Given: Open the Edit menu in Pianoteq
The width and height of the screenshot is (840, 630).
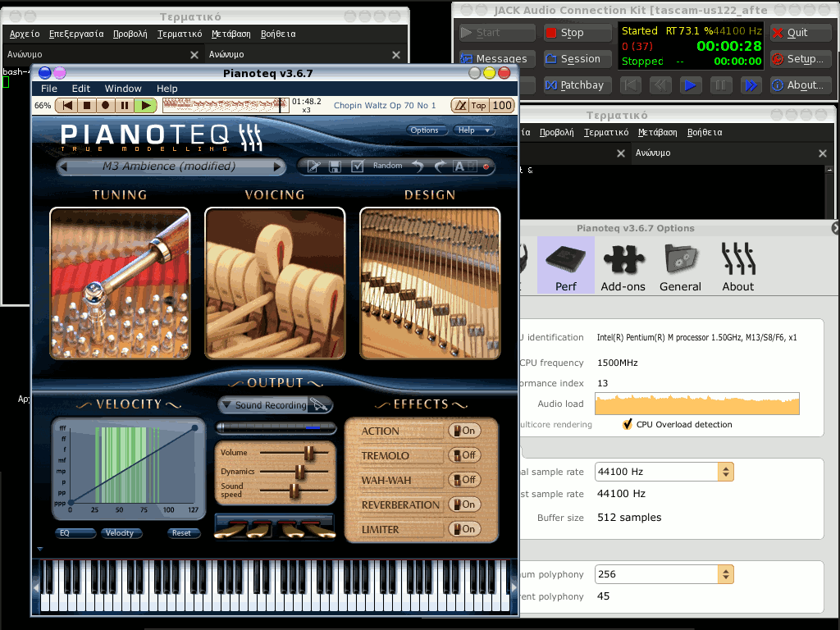Looking at the screenshot, I should (x=81, y=89).
